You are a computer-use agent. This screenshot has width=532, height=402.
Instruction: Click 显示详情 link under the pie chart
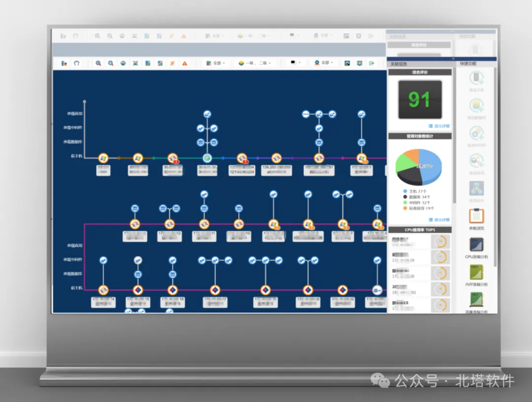pyautogui.click(x=439, y=219)
